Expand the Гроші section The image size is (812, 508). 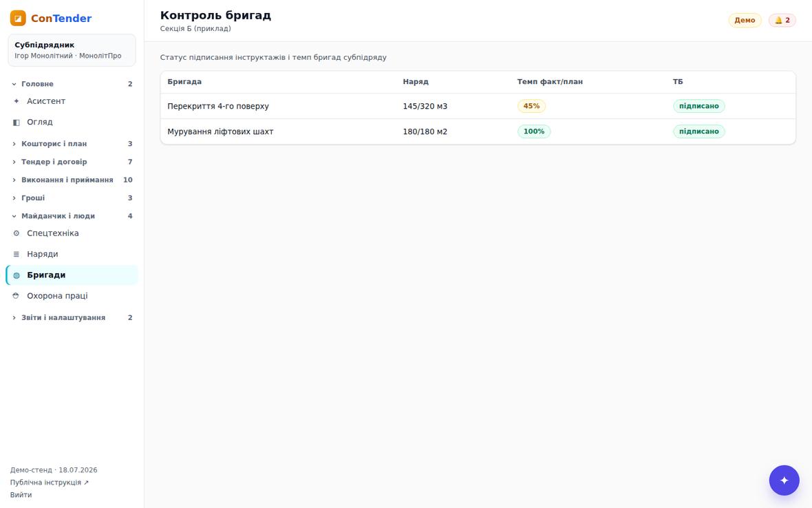click(x=72, y=198)
